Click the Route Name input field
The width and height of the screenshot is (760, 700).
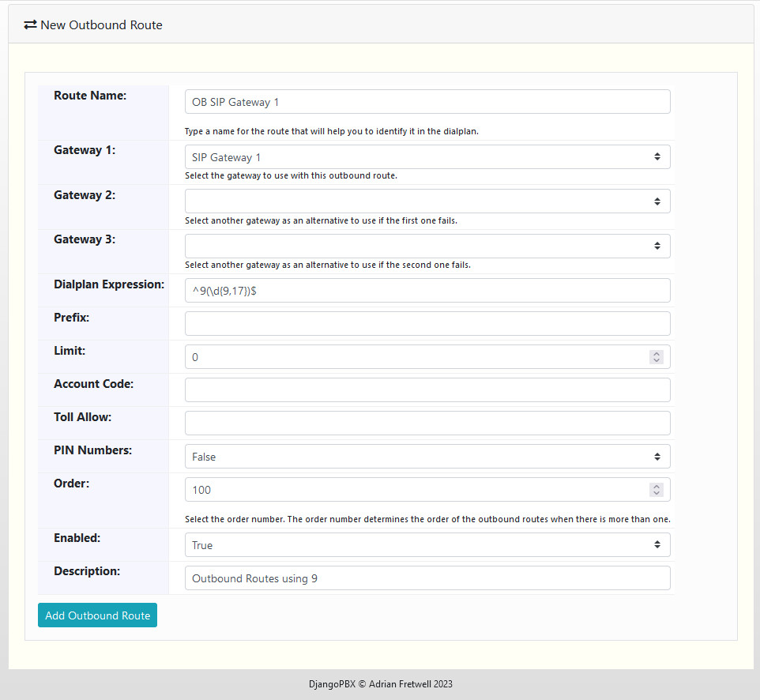pyautogui.click(x=427, y=102)
